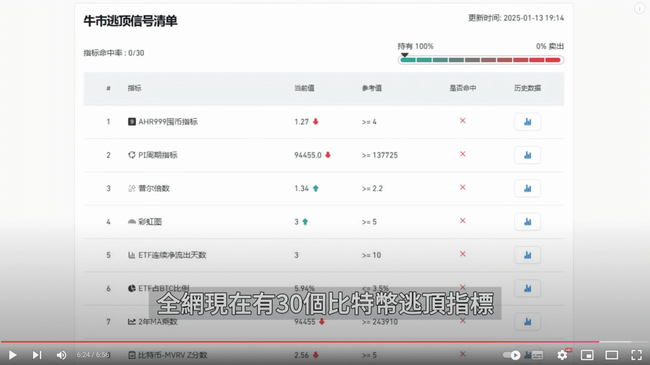Click the hold/sell gauge bar
650x365 pixels.
tap(481, 60)
